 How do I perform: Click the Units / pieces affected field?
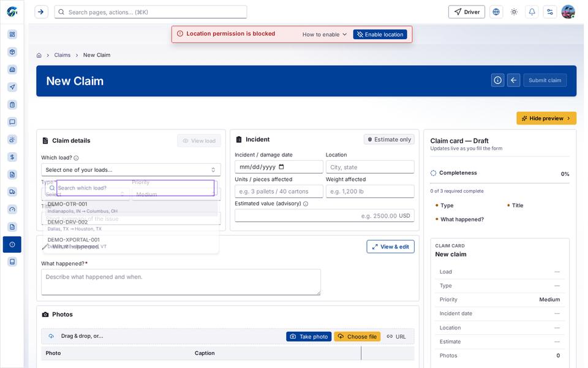tap(279, 191)
